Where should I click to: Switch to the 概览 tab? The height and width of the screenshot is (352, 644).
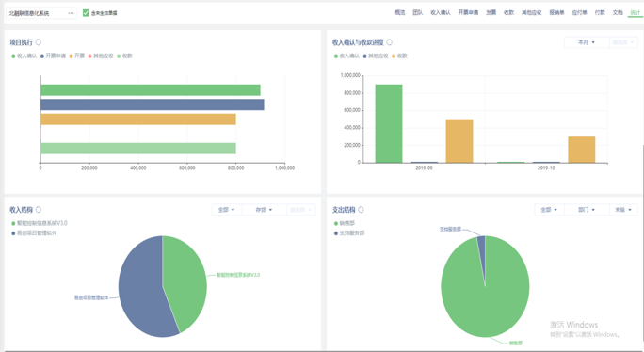point(400,13)
